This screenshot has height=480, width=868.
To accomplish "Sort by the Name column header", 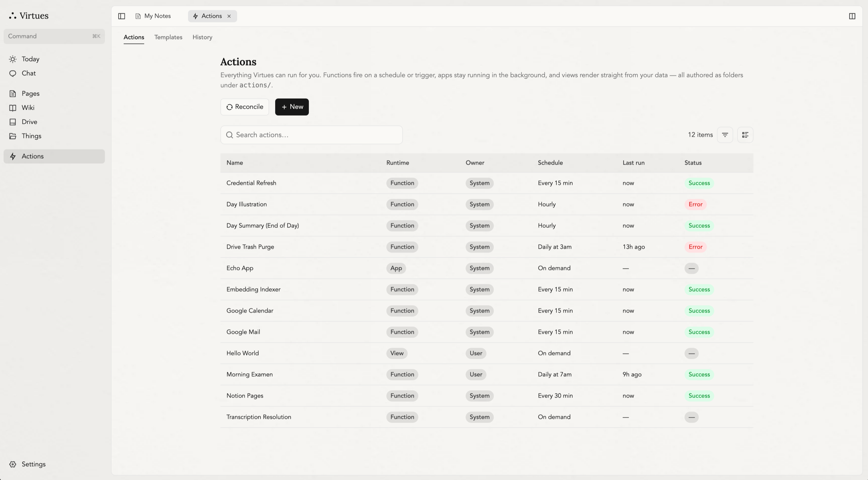I will pyautogui.click(x=235, y=163).
